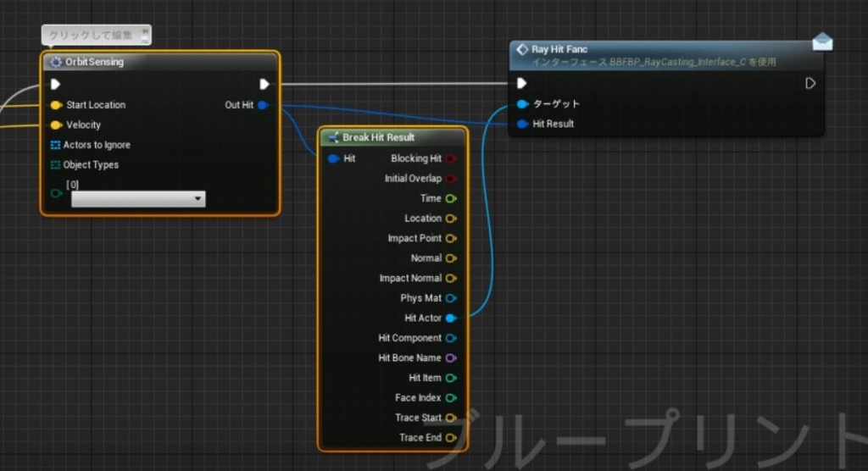
Task: Click the Initial Overlap output pin
Action: click(451, 179)
